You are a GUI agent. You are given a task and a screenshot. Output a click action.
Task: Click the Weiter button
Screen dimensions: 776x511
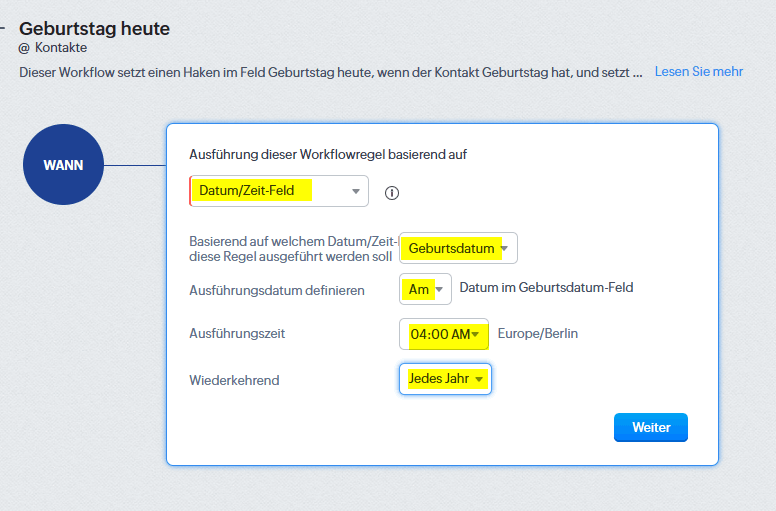(651, 427)
